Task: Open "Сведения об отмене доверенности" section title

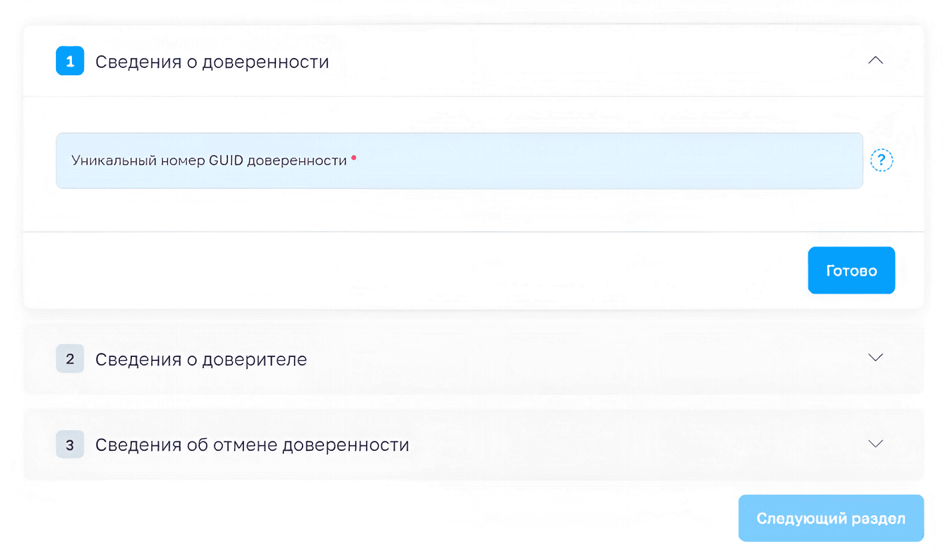Action: (x=252, y=445)
